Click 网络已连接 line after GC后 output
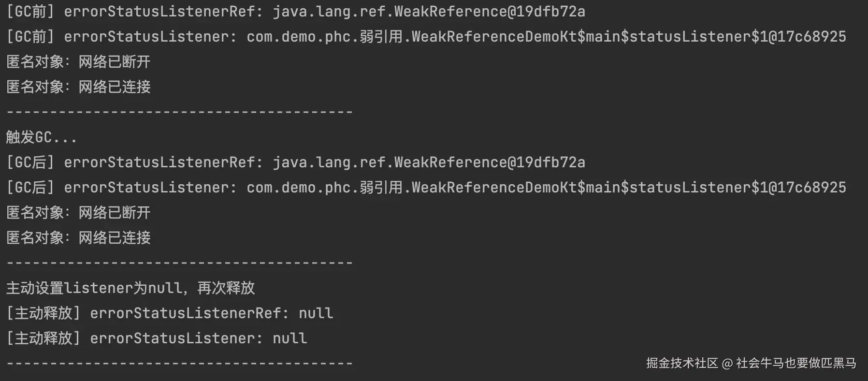The image size is (868, 381). [78, 238]
